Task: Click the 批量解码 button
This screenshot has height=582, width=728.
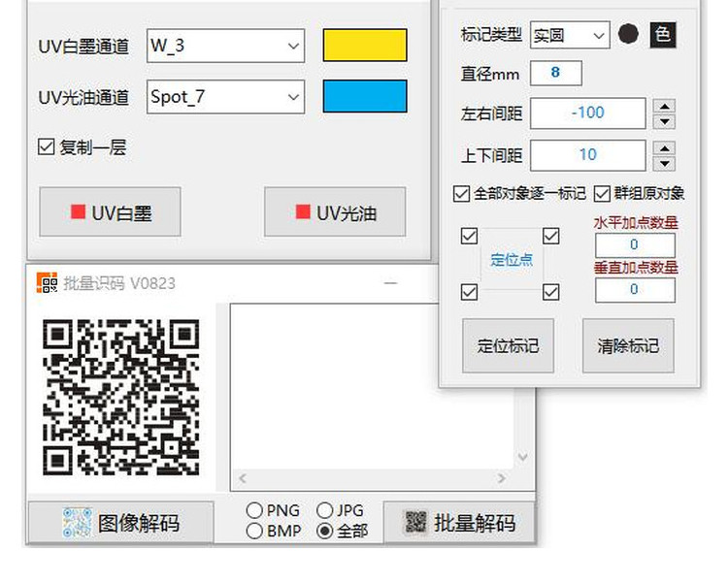Action: (460, 523)
